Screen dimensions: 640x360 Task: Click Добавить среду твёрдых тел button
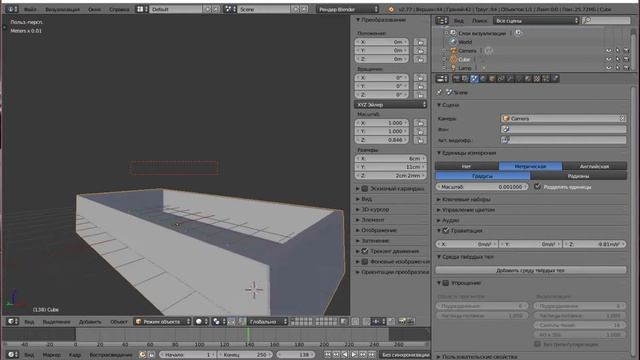point(531,270)
